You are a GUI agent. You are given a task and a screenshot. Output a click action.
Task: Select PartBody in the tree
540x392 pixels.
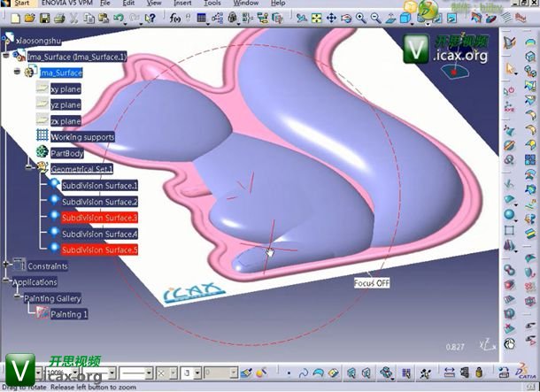(x=66, y=153)
